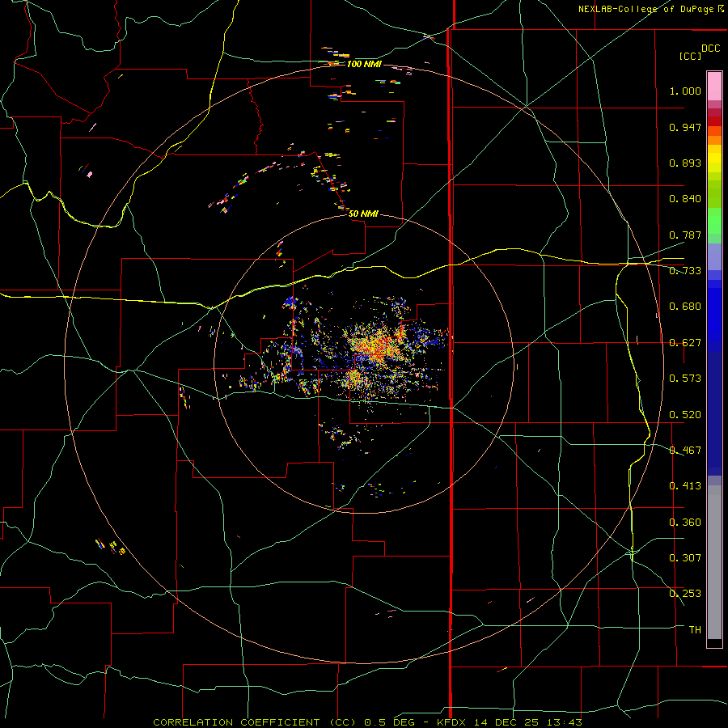Click the 0.467 legend value
The height and width of the screenshot is (728, 728).
pyautogui.click(x=685, y=451)
